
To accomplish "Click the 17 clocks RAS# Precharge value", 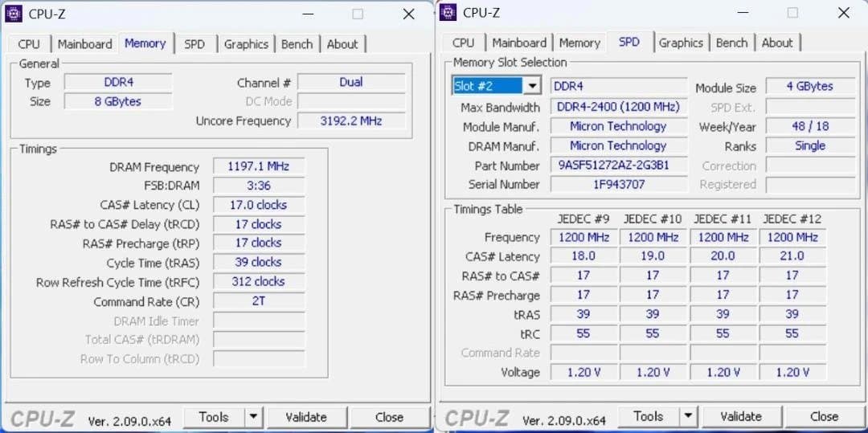I will 259,243.
